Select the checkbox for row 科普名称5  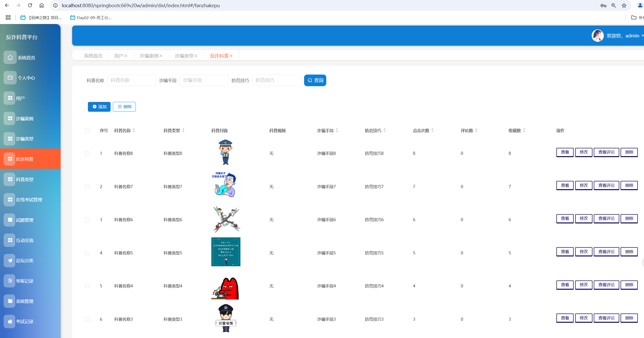[87, 253]
